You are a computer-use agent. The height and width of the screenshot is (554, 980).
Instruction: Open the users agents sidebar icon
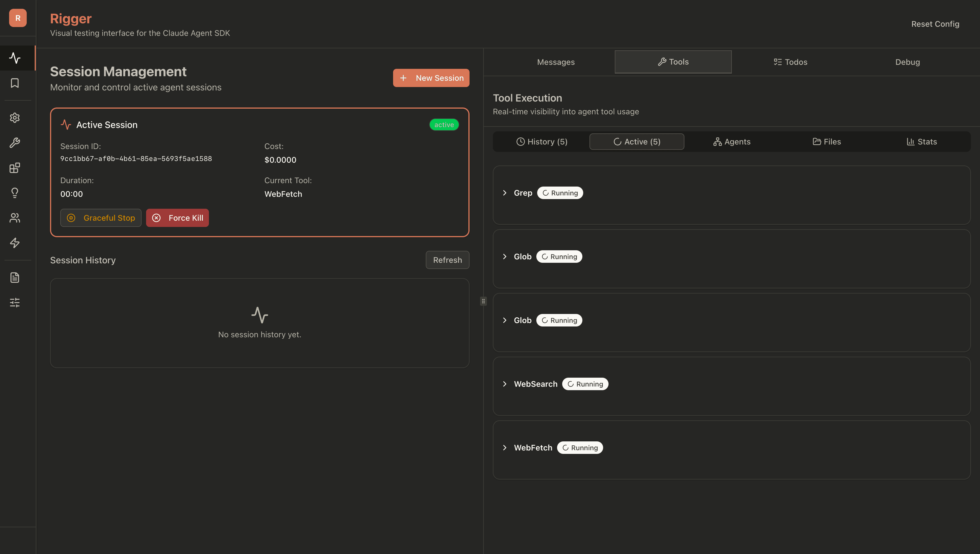[x=15, y=218]
